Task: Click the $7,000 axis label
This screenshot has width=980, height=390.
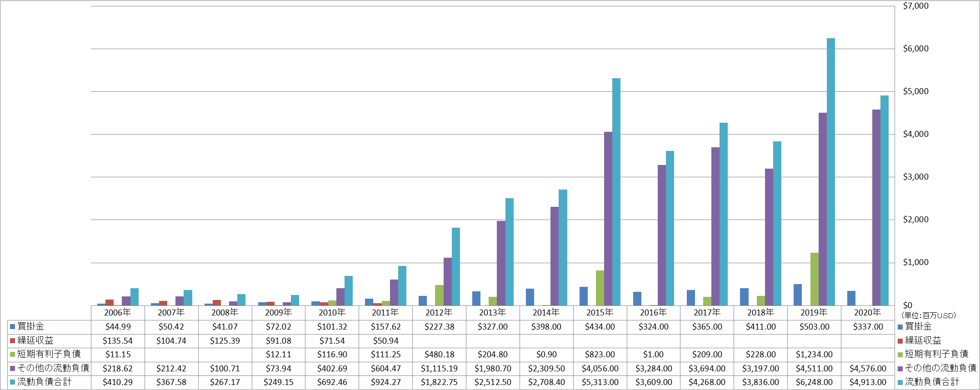Action: [x=915, y=6]
